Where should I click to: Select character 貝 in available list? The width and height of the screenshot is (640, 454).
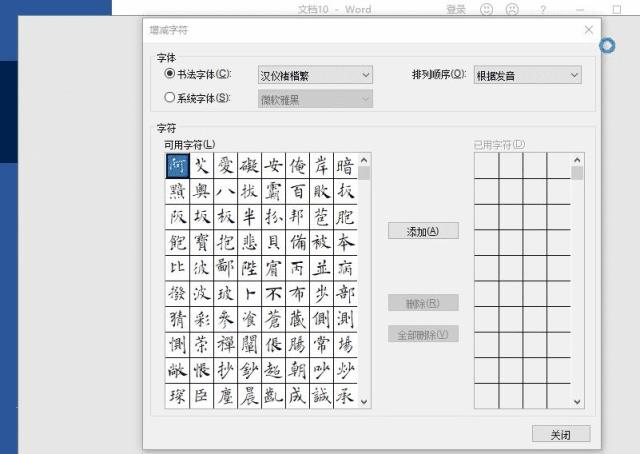click(x=273, y=243)
